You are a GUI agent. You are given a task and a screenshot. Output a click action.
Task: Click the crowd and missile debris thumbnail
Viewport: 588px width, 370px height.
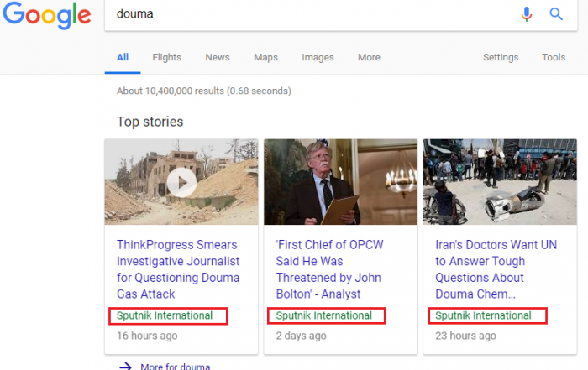pyautogui.click(x=500, y=182)
